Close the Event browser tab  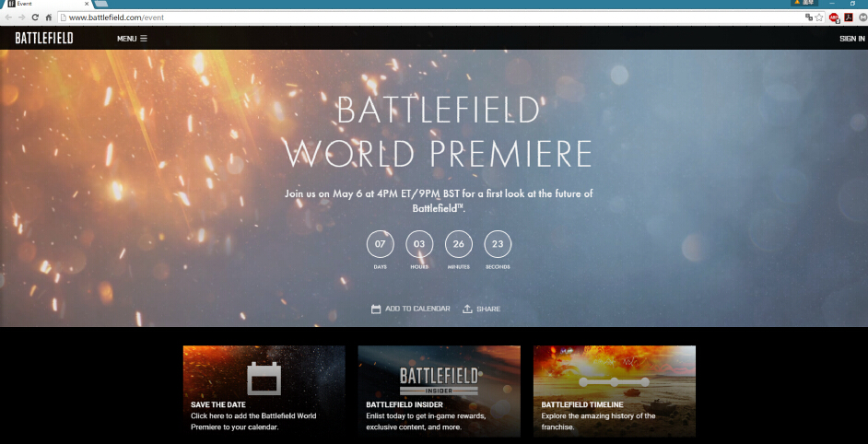tap(87, 4)
